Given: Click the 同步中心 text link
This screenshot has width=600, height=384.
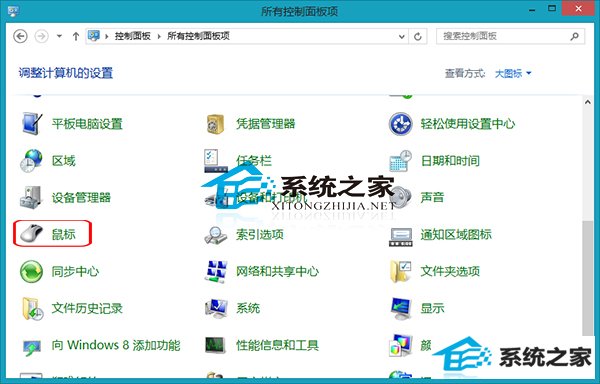Looking at the screenshot, I should 75,271.
